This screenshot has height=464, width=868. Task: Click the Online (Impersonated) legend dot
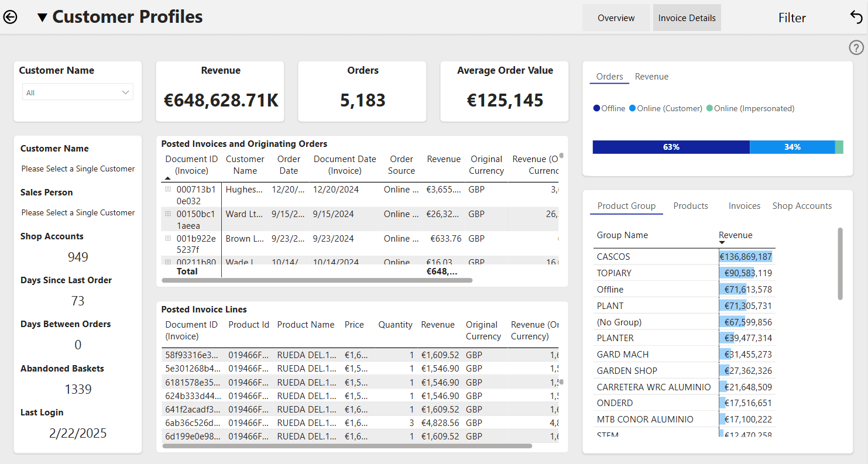709,108
